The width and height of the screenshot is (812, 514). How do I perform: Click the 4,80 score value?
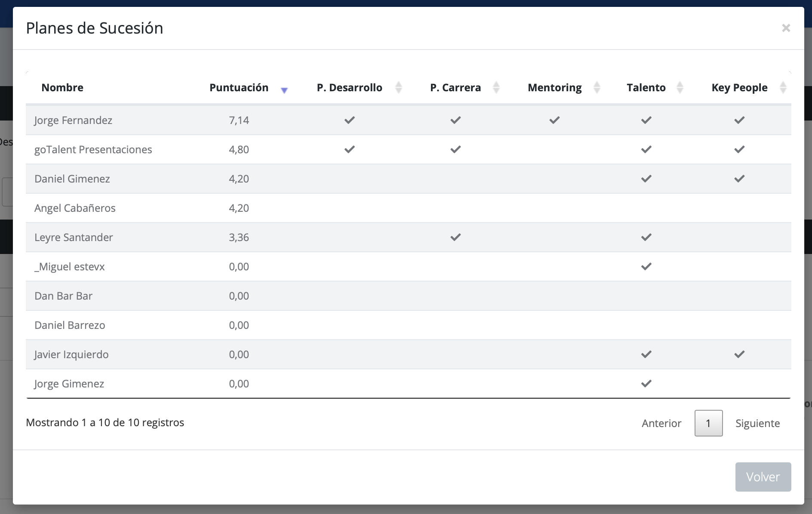click(239, 149)
